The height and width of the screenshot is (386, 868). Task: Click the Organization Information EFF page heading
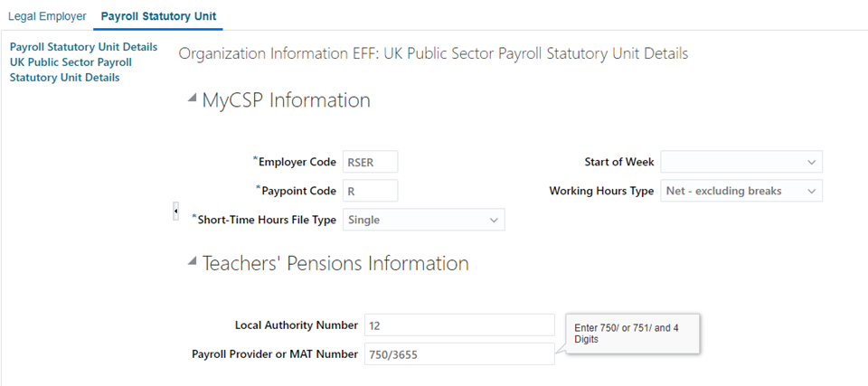click(433, 54)
